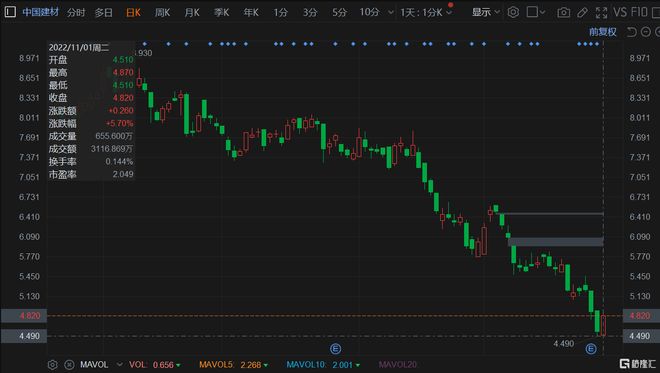
Task: Enter fullscreen chart mode
Action: coord(601,13)
